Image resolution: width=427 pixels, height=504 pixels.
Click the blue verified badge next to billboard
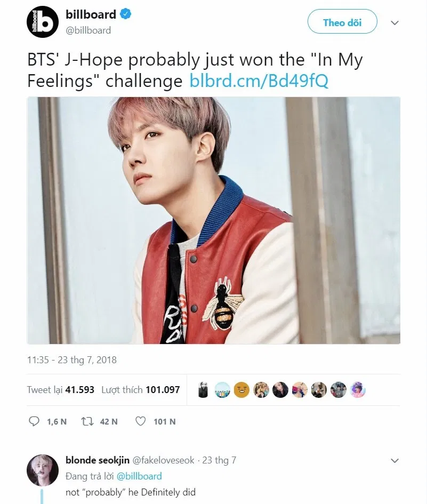(126, 14)
